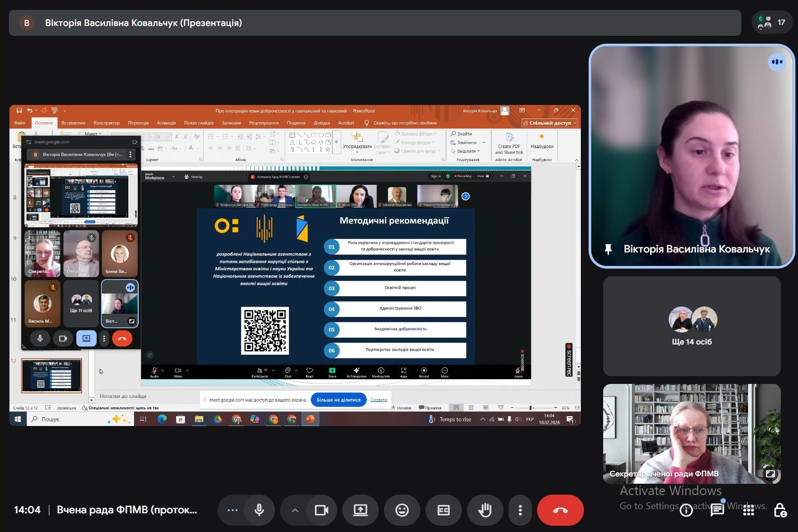Image resolution: width=798 pixels, height=532 pixels.
Task: Open the activities grid icon
Action: pos(748,510)
